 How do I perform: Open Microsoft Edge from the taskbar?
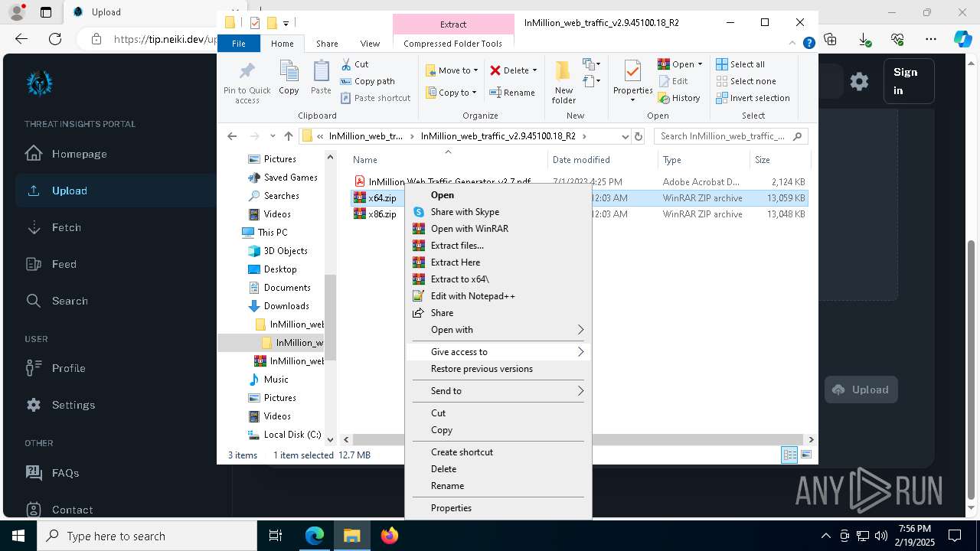(x=315, y=536)
